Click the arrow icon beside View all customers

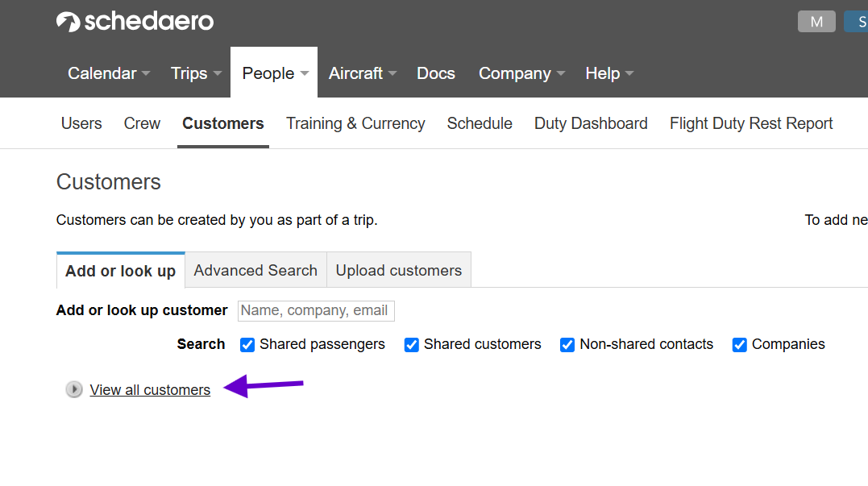click(74, 390)
